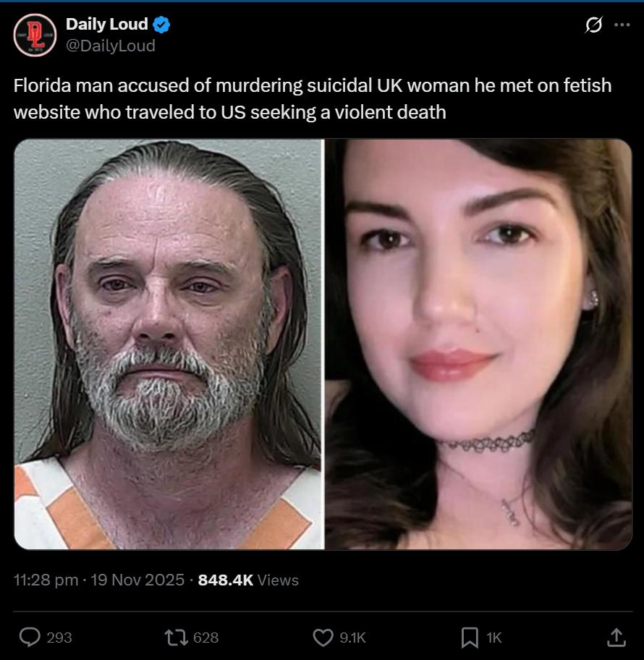Share the post via upload arrow icon
This screenshot has height=660, width=644.
[617, 638]
